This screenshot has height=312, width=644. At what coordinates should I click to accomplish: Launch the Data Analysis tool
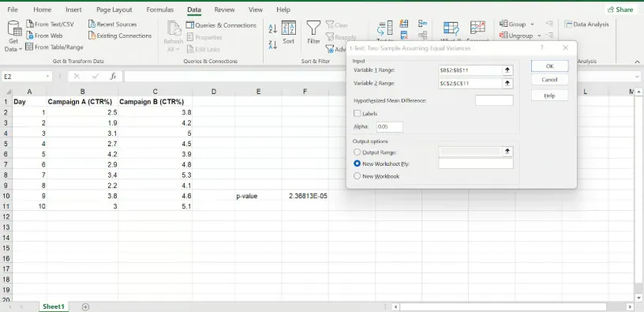pos(586,24)
